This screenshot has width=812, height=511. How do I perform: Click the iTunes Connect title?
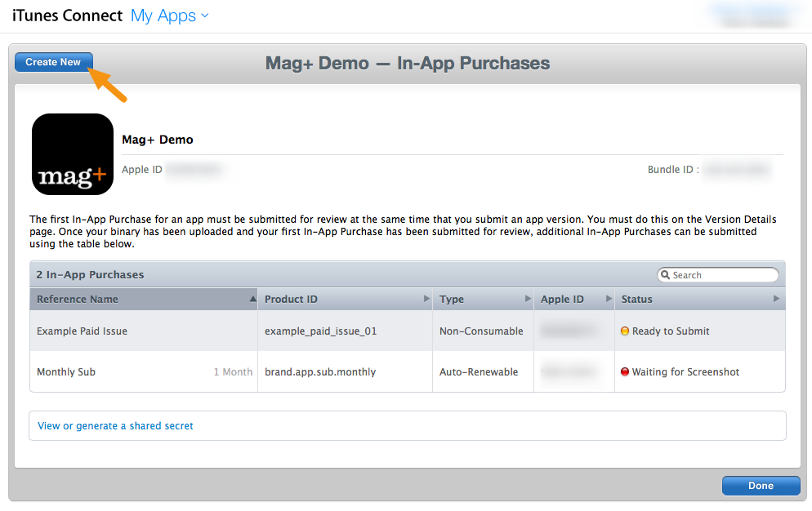(x=67, y=16)
